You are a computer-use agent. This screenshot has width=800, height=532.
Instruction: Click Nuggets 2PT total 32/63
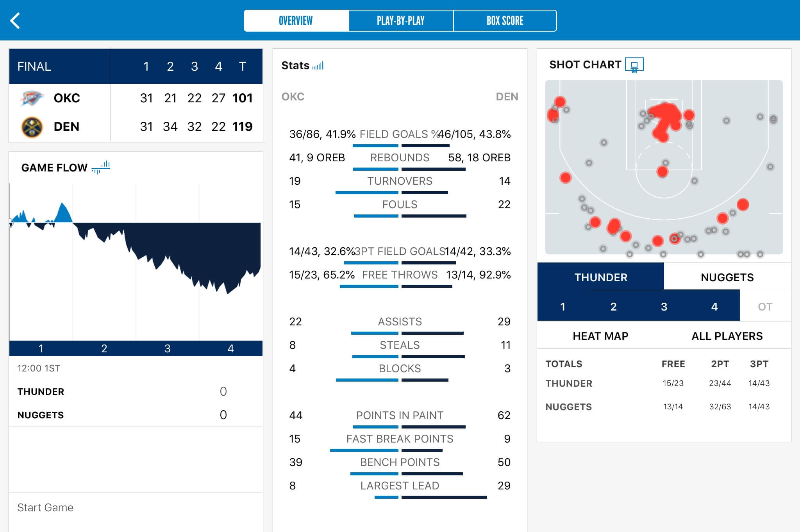point(720,407)
